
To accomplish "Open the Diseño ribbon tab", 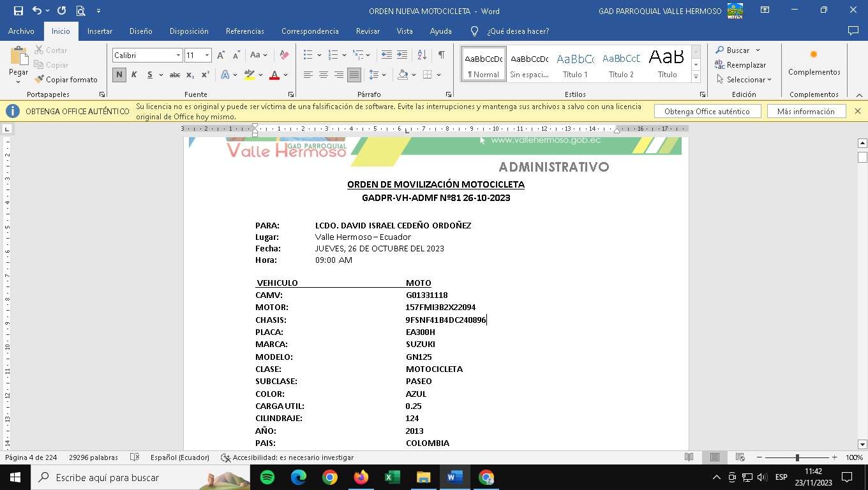I will click(x=140, y=31).
